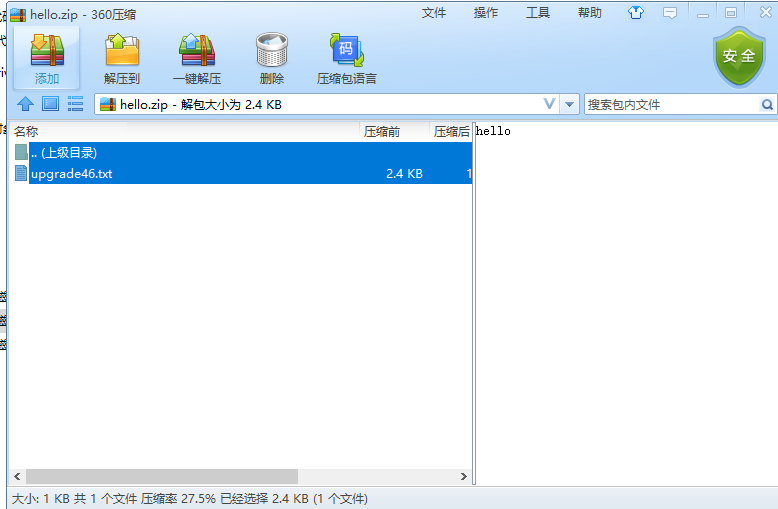
Task: Open the 文件 menu
Action: click(434, 13)
